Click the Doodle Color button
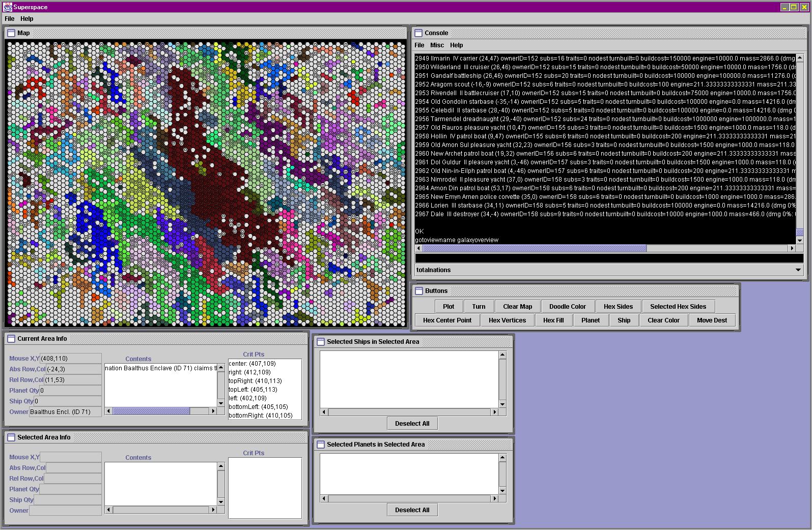 point(567,307)
